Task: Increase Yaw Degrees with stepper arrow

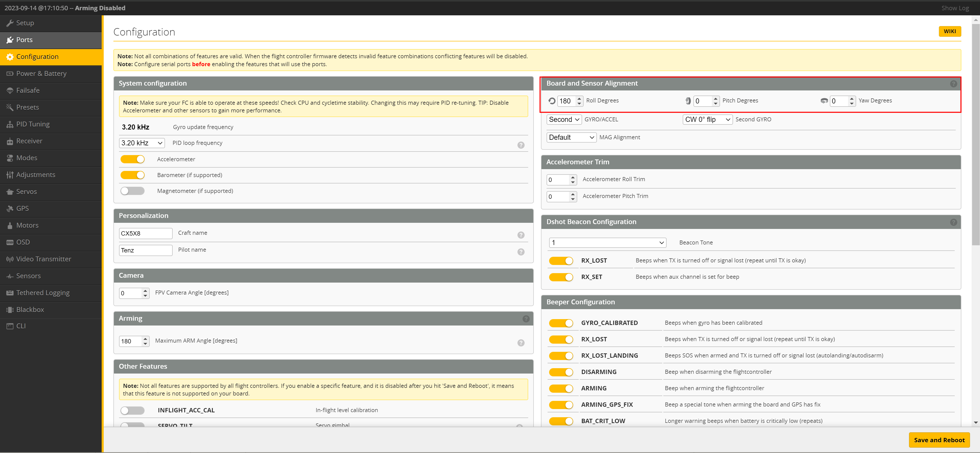Action: [852, 99]
